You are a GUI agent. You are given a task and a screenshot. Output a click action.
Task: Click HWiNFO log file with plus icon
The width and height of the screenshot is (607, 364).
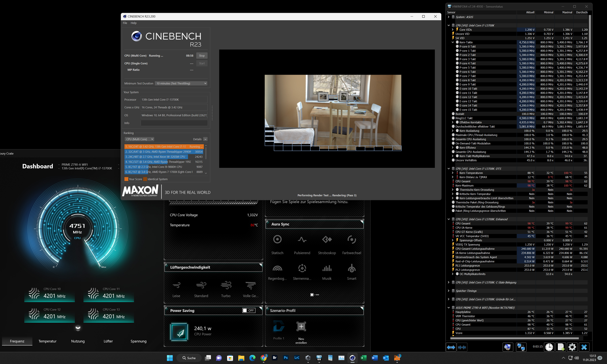(x=561, y=347)
